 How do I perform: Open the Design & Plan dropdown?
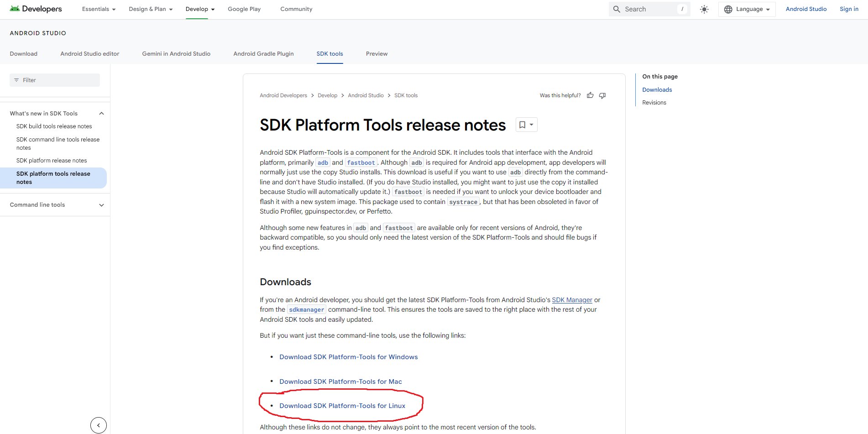point(151,9)
